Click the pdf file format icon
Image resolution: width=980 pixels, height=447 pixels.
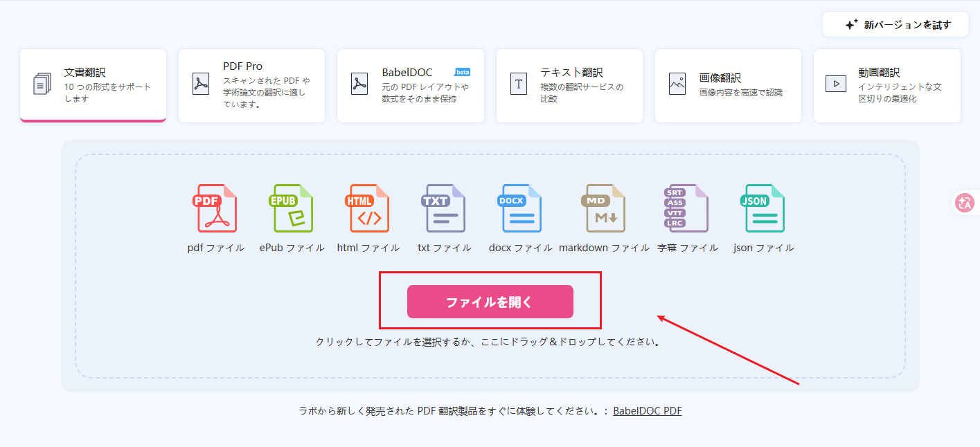214,208
